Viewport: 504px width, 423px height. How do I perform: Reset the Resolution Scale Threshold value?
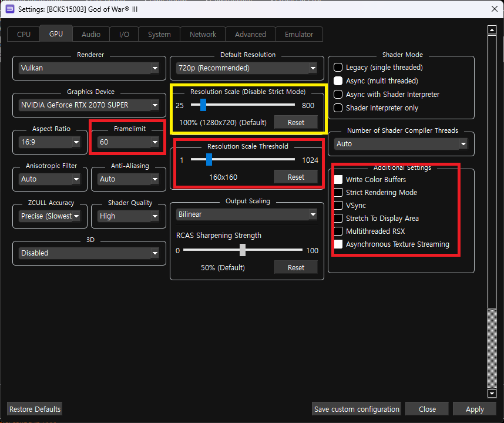coord(295,177)
